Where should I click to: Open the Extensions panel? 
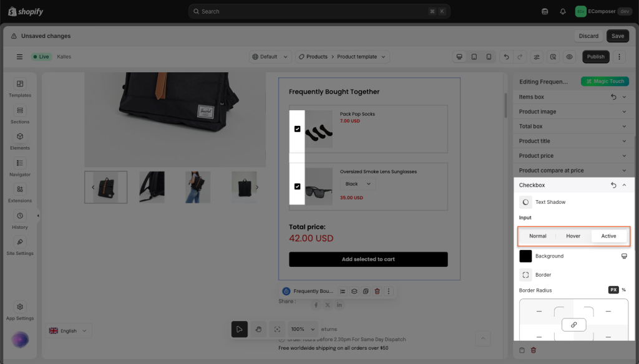20,193
